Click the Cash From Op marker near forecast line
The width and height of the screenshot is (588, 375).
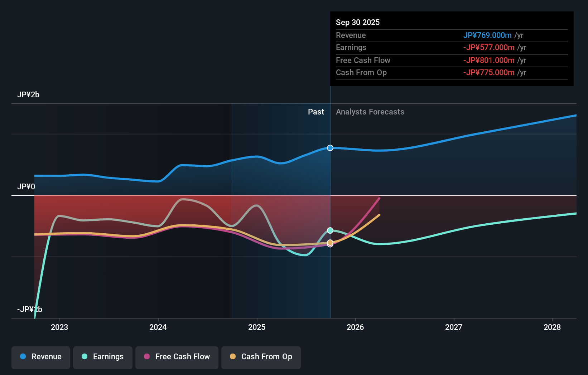coord(330,243)
